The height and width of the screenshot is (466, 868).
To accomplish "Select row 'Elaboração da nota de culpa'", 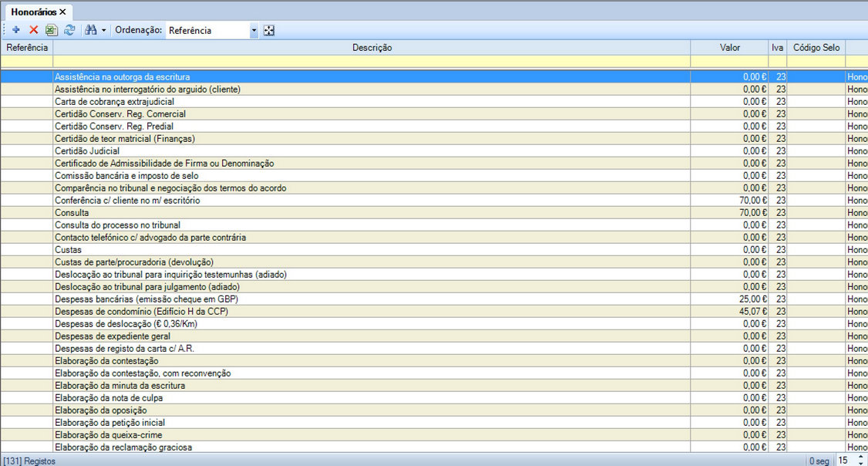I will [x=434, y=398].
